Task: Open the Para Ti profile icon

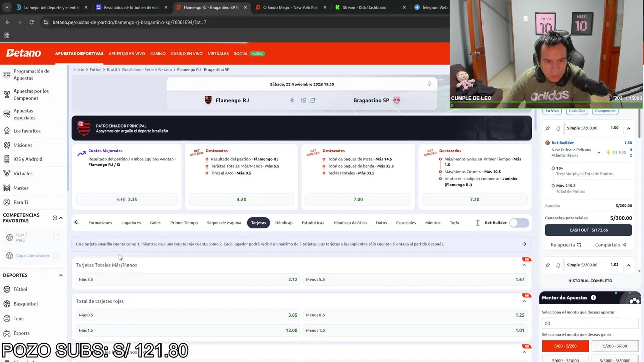Action: [x=7, y=202]
